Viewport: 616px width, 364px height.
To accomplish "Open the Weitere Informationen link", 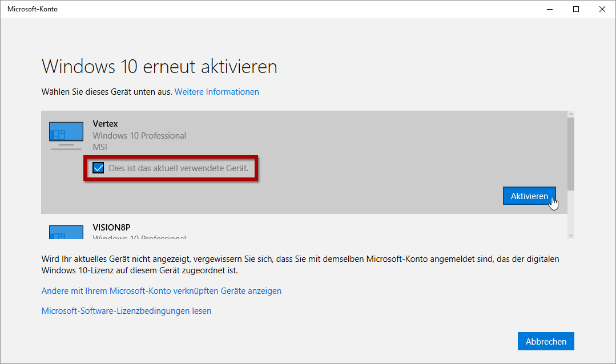I will point(216,92).
